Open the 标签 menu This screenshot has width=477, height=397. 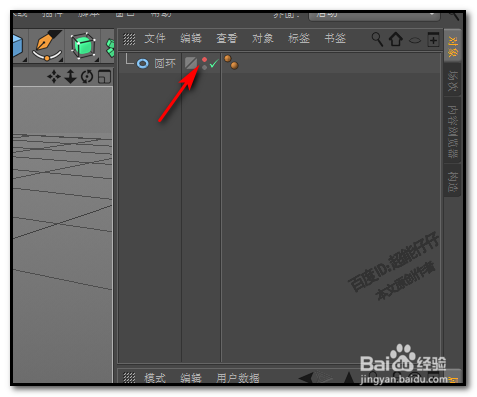point(299,38)
